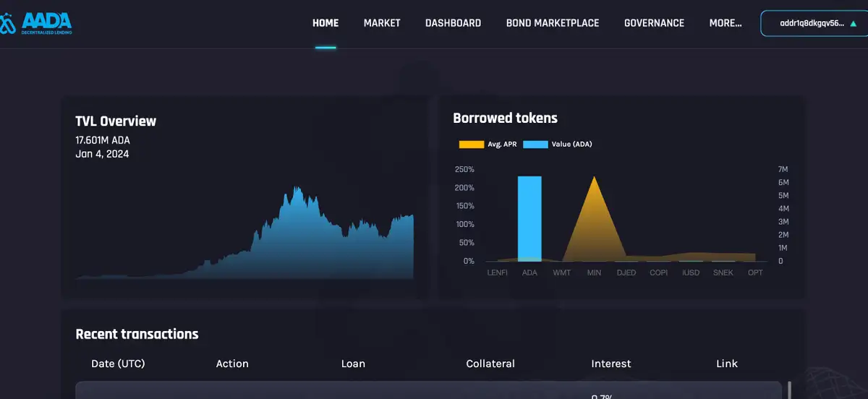The height and width of the screenshot is (399, 868).
Task: Click the blue ADA value bar
Action: click(529, 217)
